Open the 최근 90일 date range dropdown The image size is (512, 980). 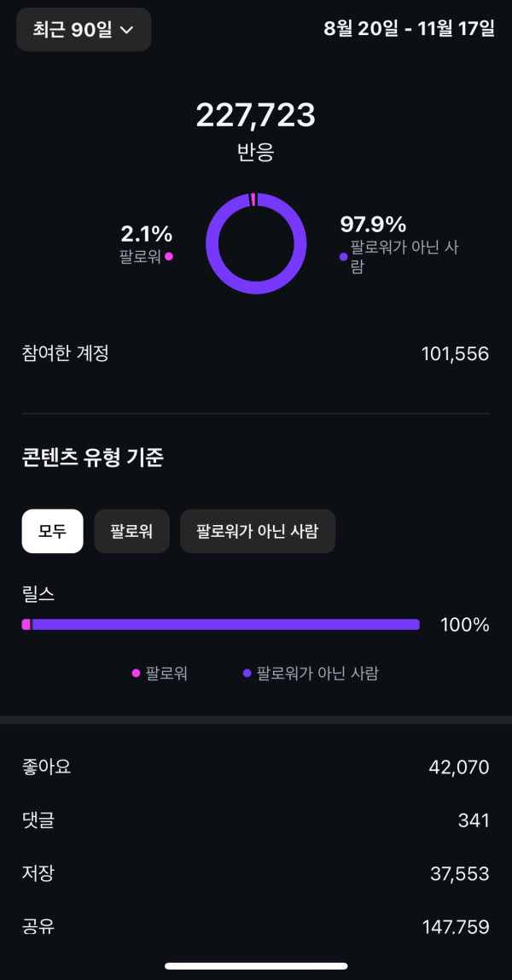[x=83, y=30]
